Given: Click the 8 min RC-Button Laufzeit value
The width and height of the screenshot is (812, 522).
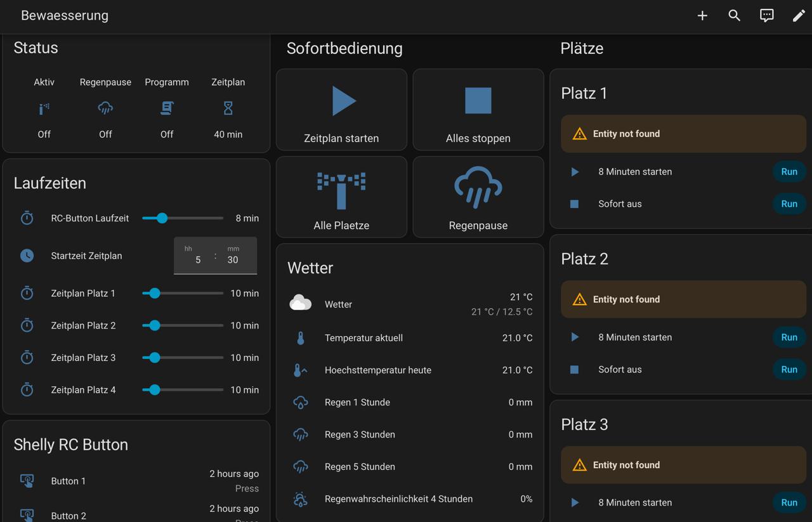Looking at the screenshot, I should click(x=247, y=218).
